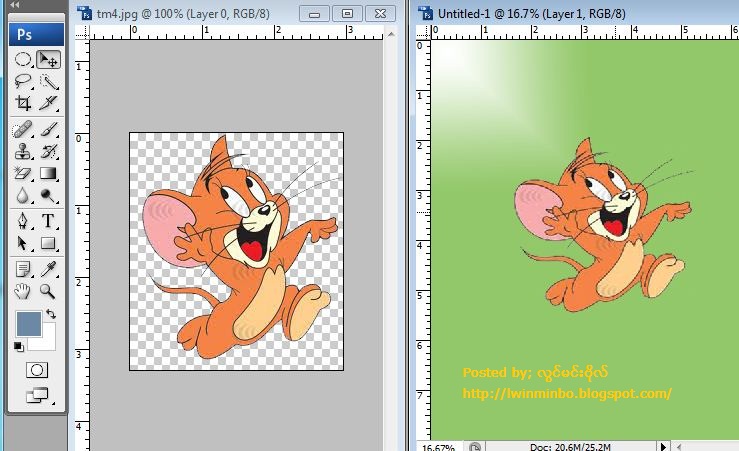The image size is (739, 451).
Task: Open the blue foreground color picker
Action: (x=29, y=324)
